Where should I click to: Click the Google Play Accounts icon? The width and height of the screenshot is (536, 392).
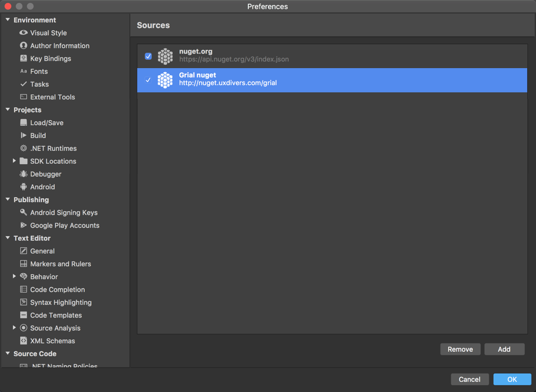[22, 225]
